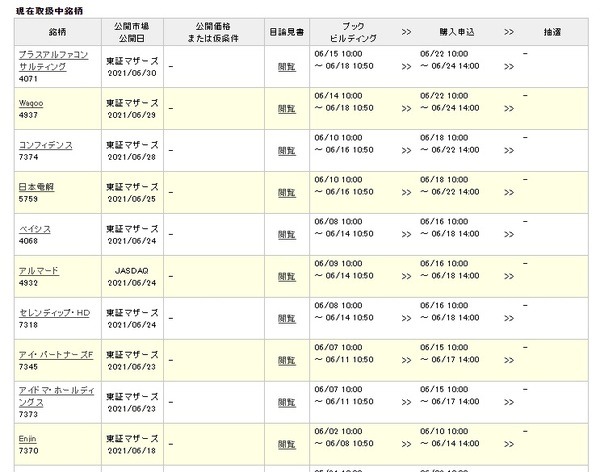The image size is (600, 472).
Task: Click the 目論見書 column header
Action: (x=287, y=32)
